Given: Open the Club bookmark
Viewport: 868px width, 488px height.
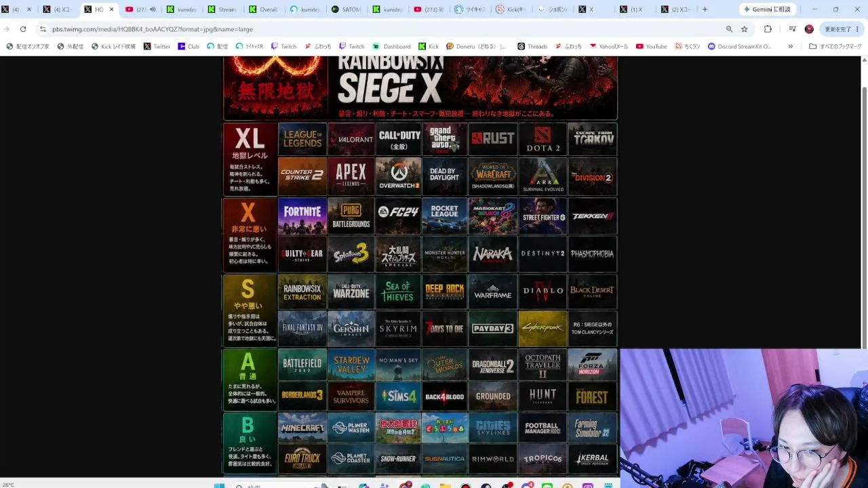Looking at the screenshot, I should point(189,47).
